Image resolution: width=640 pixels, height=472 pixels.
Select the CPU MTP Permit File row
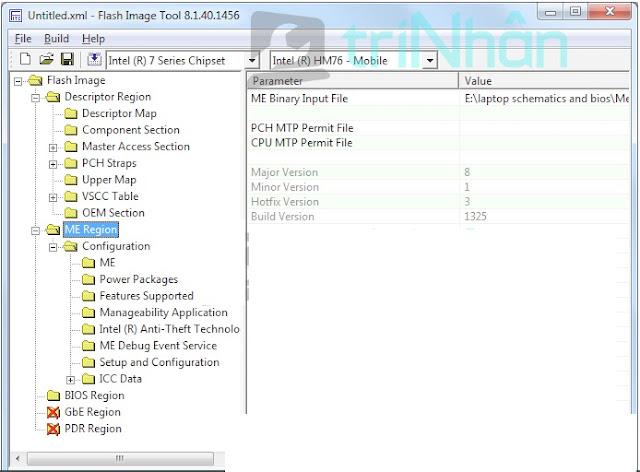coord(438,142)
